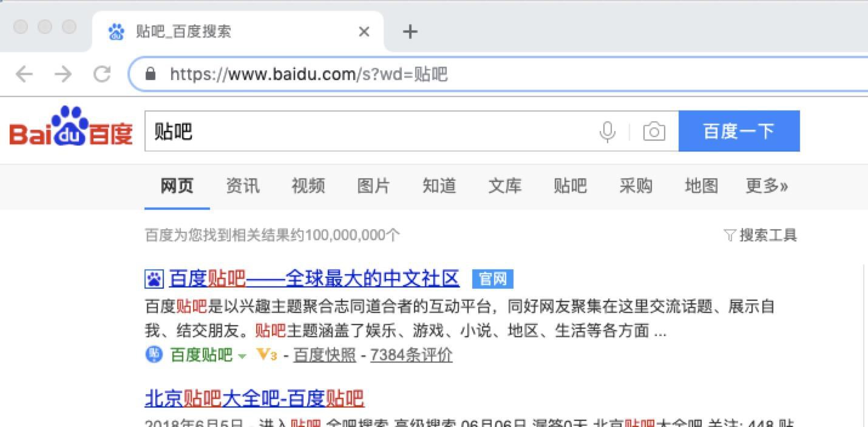
Task: Select the 网页 tab
Action: coord(177,186)
